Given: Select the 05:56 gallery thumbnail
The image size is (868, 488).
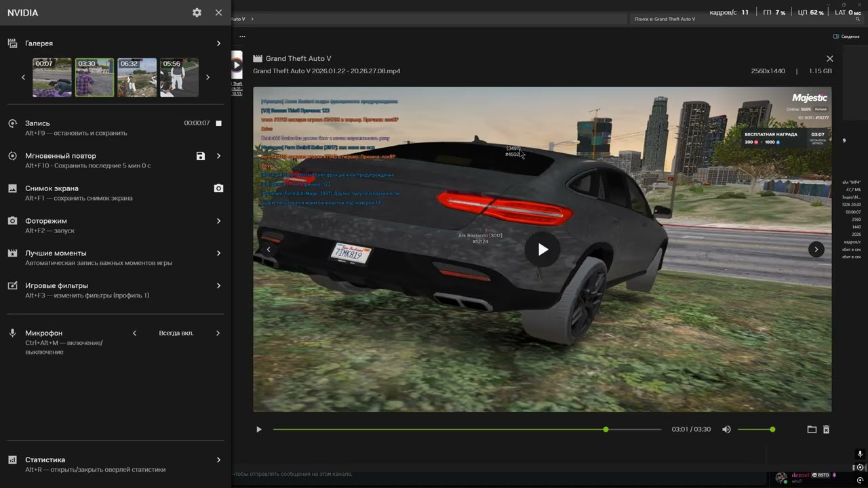Looking at the screenshot, I should tap(179, 77).
